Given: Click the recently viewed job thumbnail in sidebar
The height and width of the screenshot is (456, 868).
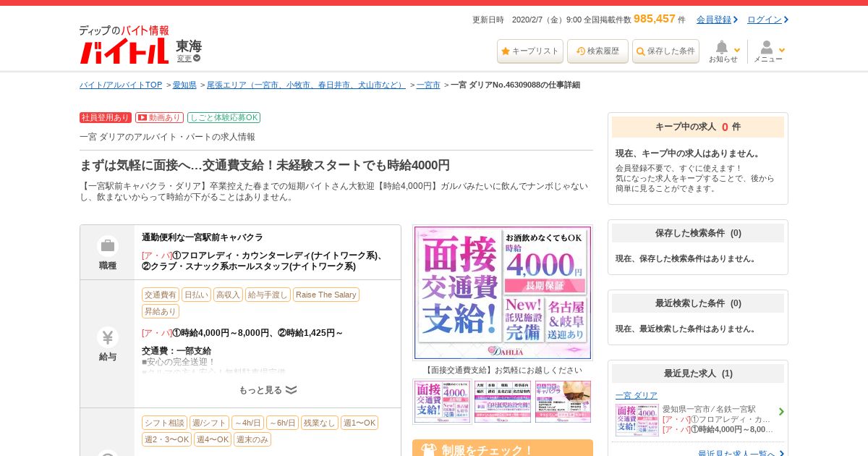Looking at the screenshot, I should click(x=637, y=420).
